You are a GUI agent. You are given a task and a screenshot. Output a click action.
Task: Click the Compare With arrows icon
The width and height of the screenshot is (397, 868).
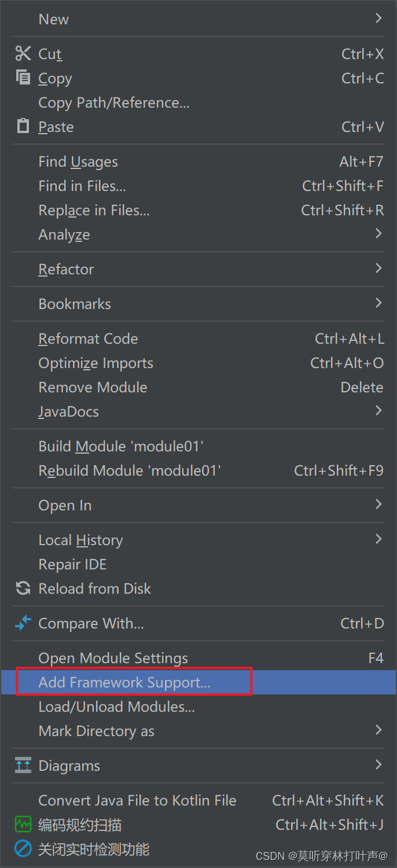tap(23, 623)
